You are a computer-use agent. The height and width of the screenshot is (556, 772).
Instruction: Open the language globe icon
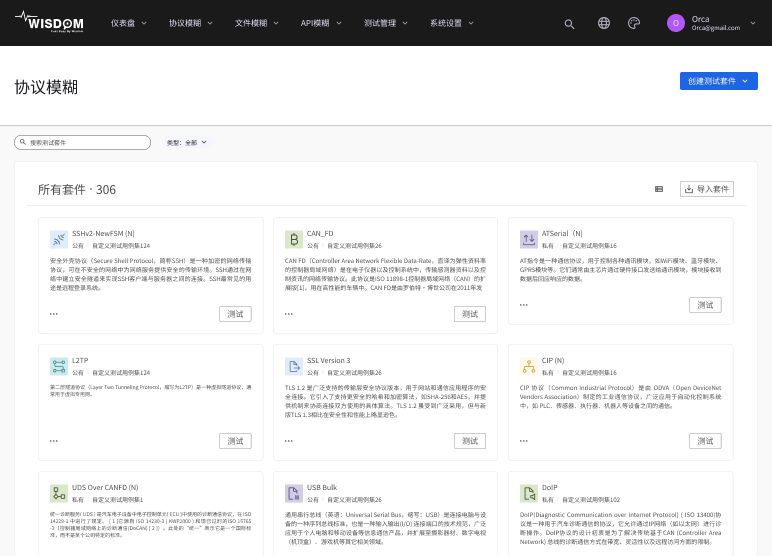click(604, 23)
